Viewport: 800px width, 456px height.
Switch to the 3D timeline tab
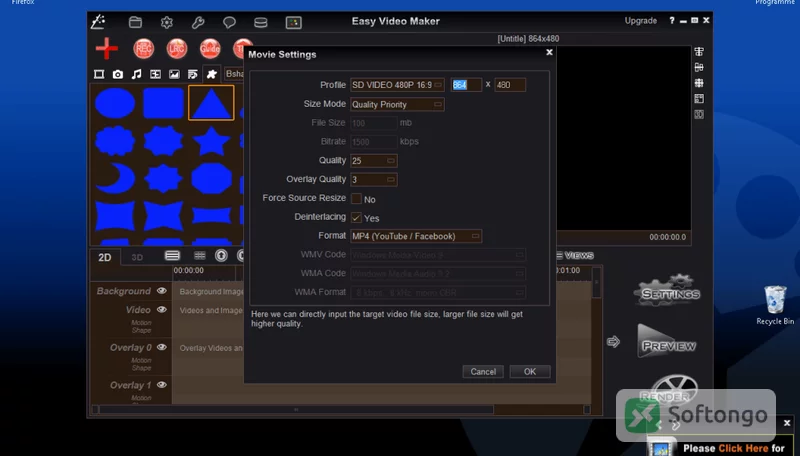[x=137, y=257]
